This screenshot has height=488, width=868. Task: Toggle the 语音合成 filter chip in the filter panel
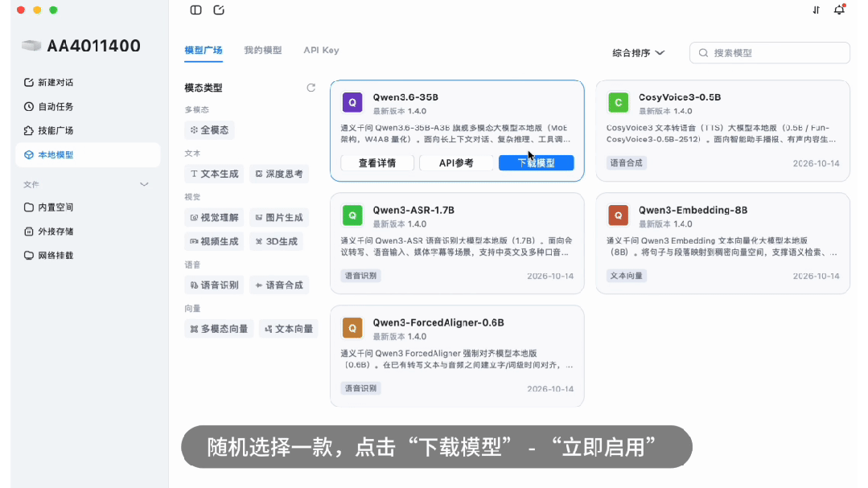point(279,285)
